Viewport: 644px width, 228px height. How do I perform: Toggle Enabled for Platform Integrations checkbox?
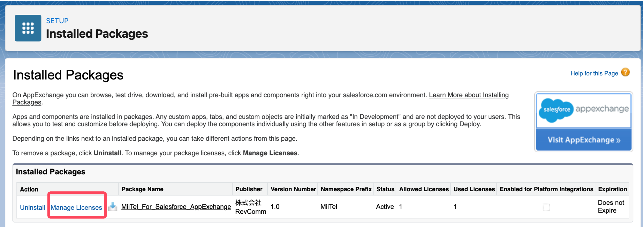(x=546, y=207)
